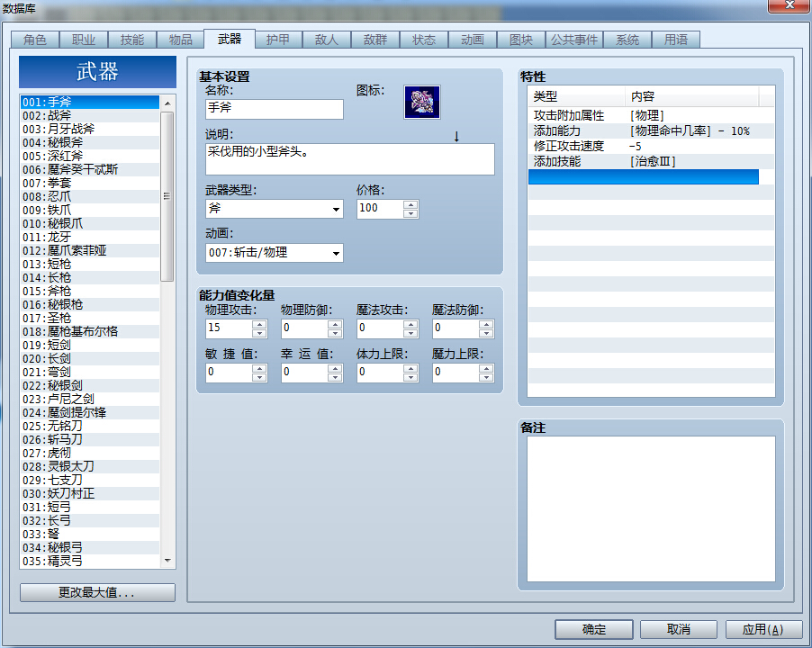The height and width of the screenshot is (648, 812).
Task: Increase 物理攻击 with the up arrow
Action: coord(259,325)
